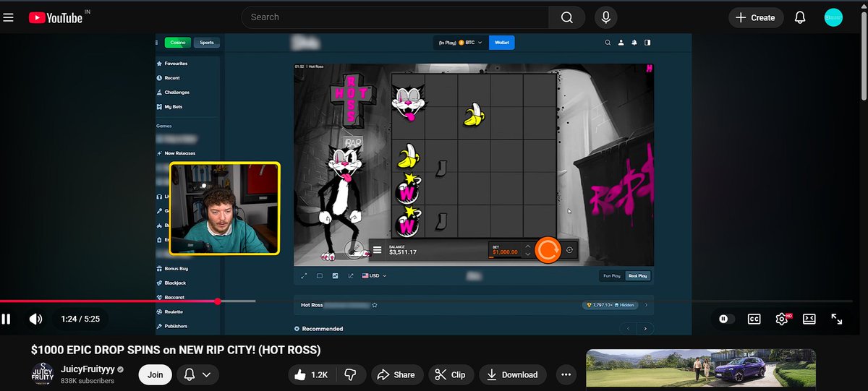This screenshot has width=868, height=391.
Task: Open the USD currency dropdown under game
Action: (374, 275)
